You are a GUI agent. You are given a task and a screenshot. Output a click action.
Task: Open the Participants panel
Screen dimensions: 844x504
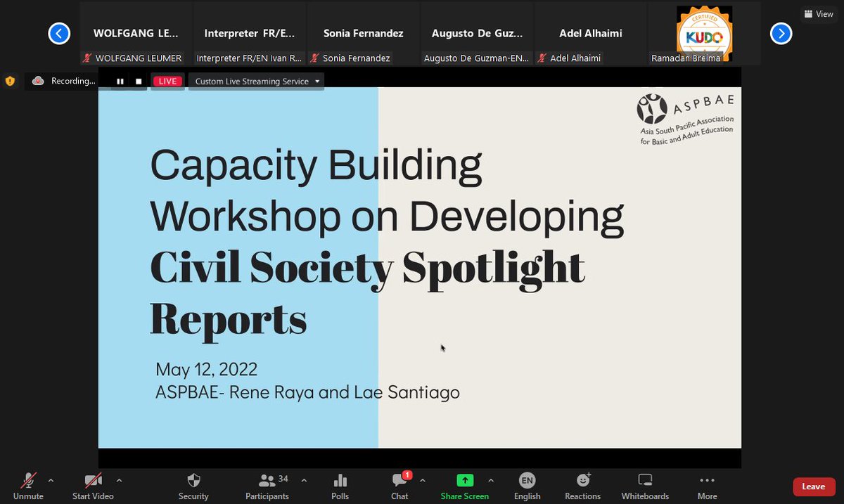[267, 486]
